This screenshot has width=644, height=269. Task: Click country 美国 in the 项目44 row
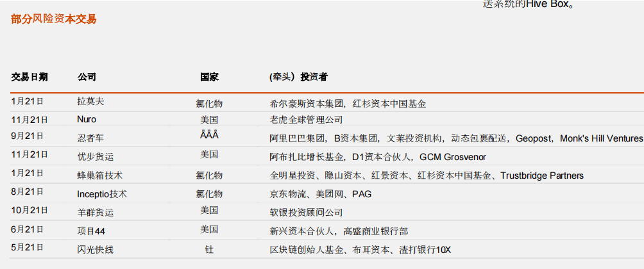click(209, 229)
